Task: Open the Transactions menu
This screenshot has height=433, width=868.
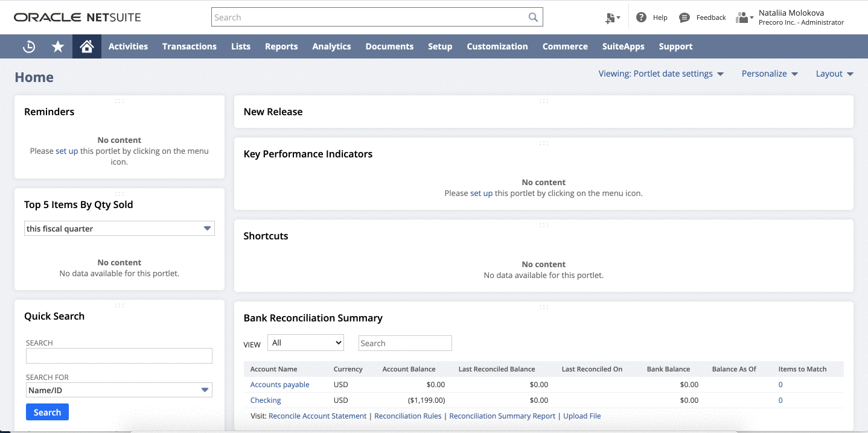Action: click(189, 46)
